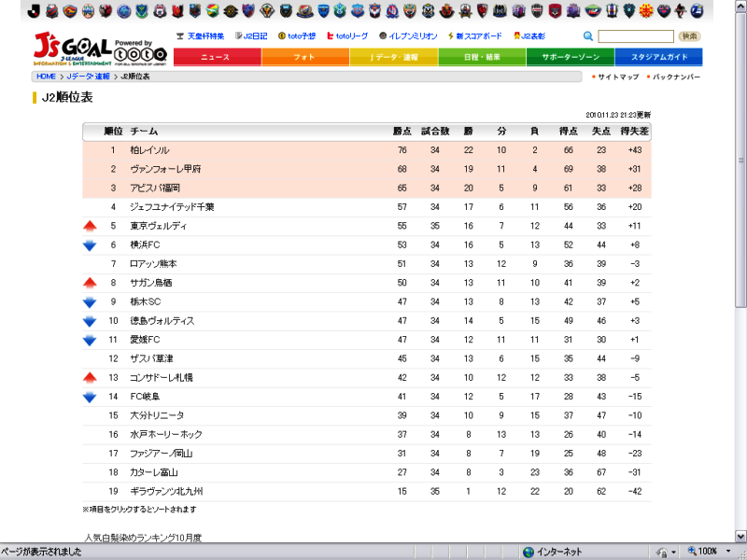Sort table by チーム column header
Screen dimensions: 747x560
coord(144,131)
